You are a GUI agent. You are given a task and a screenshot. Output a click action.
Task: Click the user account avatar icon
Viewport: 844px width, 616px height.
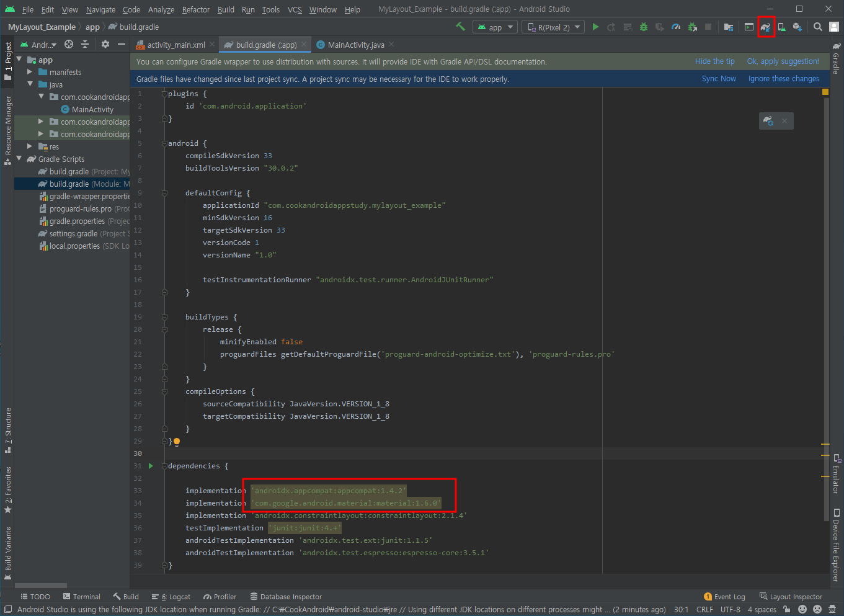834,27
